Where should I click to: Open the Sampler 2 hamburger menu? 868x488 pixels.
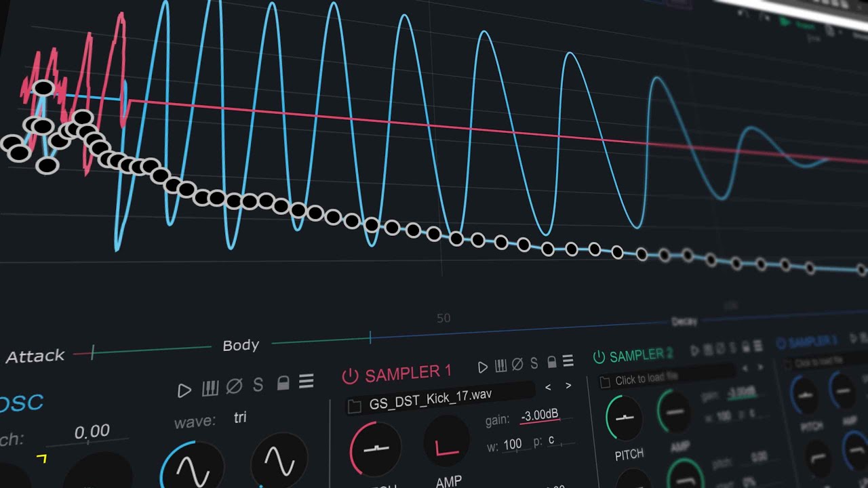click(757, 346)
